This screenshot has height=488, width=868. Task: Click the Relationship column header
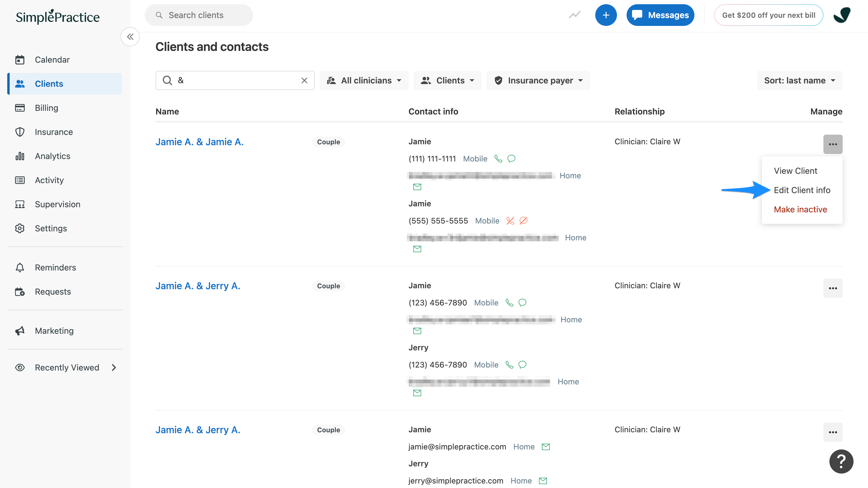click(x=640, y=111)
